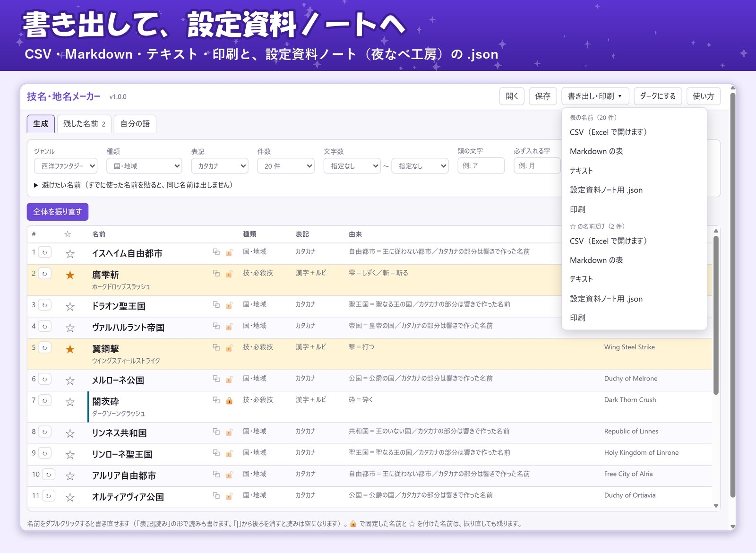This screenshot has height=553, width=756.
Task: Choose Markdown の表 for starred names
Action: pos(634,260)
